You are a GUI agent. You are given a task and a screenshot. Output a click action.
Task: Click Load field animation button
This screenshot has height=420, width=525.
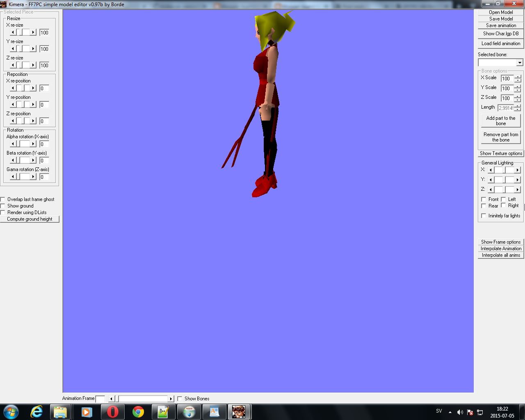[x=501, y=43]
